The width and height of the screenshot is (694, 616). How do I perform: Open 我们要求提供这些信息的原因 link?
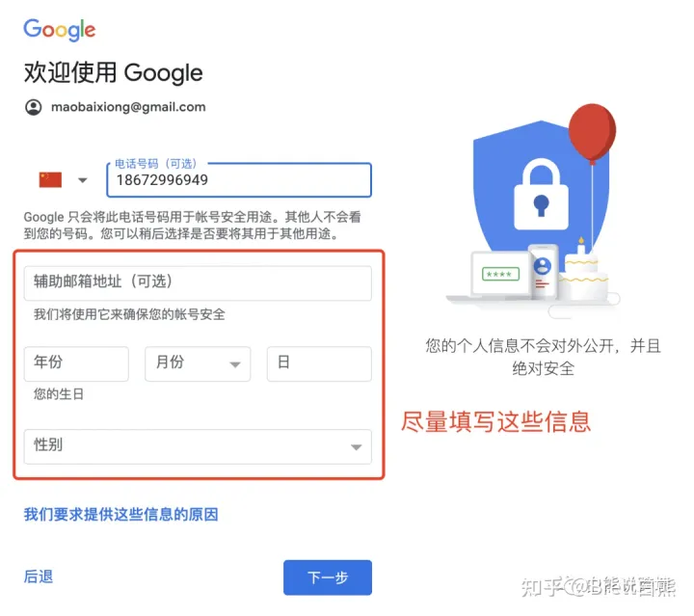120,514
